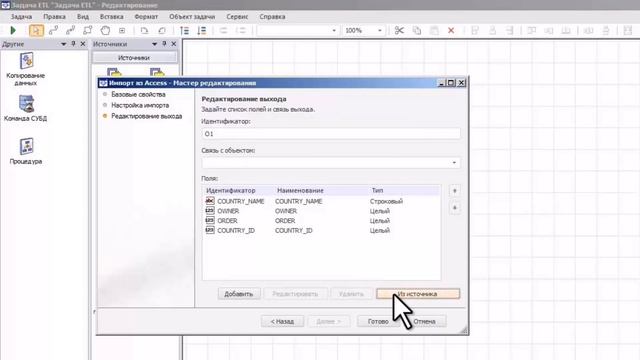Open the Другие panel dropdown arrow
640x360 pixels.
tap(64, 44)
